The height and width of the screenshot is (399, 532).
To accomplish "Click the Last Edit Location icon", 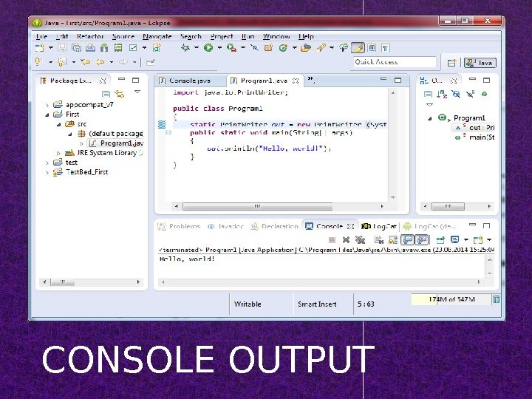I will 85,62.
